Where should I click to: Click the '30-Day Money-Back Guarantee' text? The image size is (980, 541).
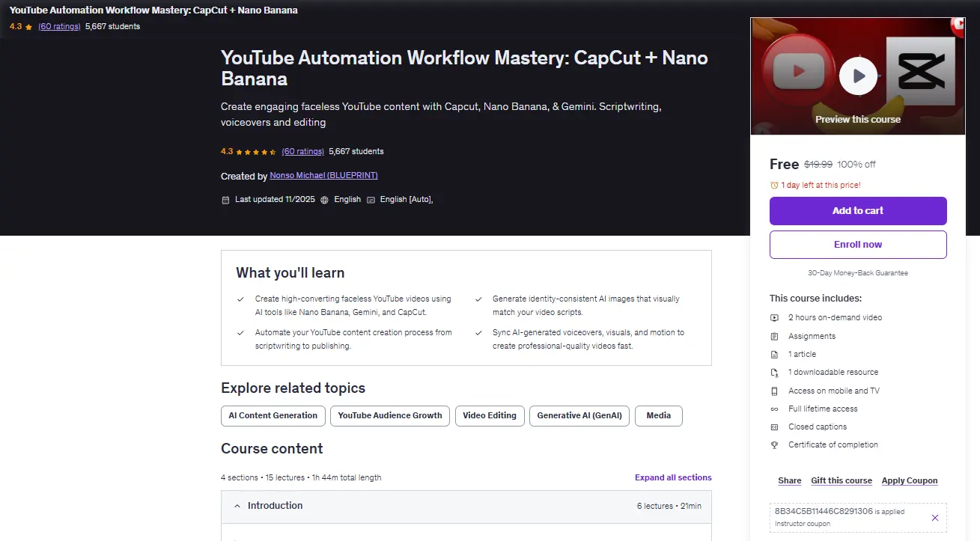(x=858, y=273)
